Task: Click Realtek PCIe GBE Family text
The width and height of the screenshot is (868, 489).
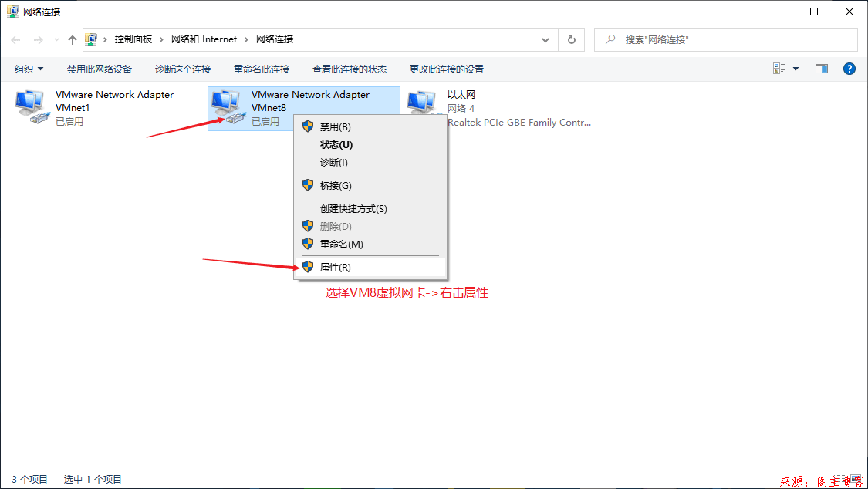Action: coord(518,122)
